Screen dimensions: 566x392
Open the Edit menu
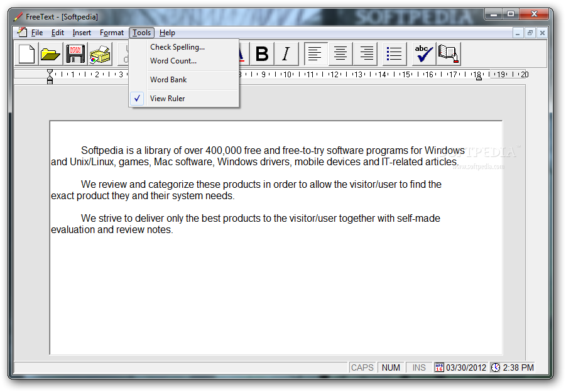pyautogui.click(x=57, y=33)
